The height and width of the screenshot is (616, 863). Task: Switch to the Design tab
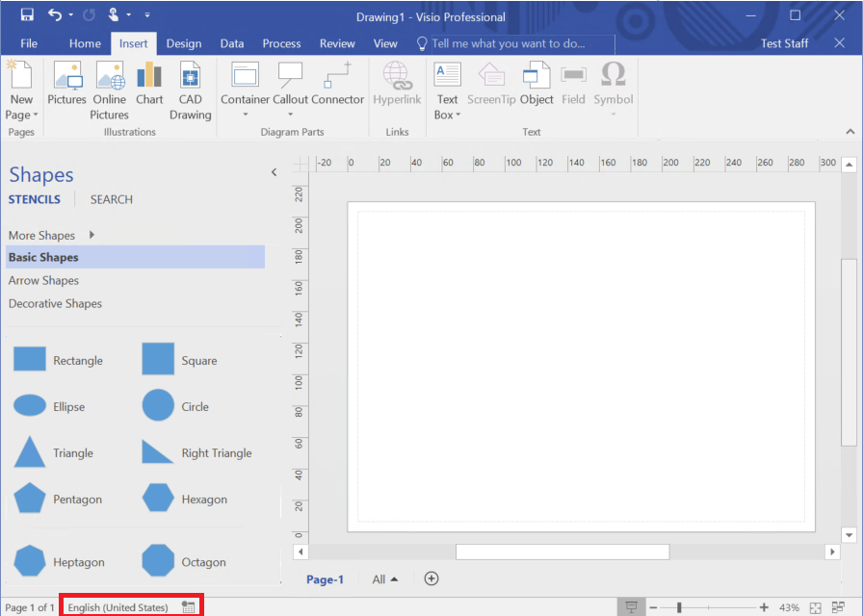[x=184, y=43]
